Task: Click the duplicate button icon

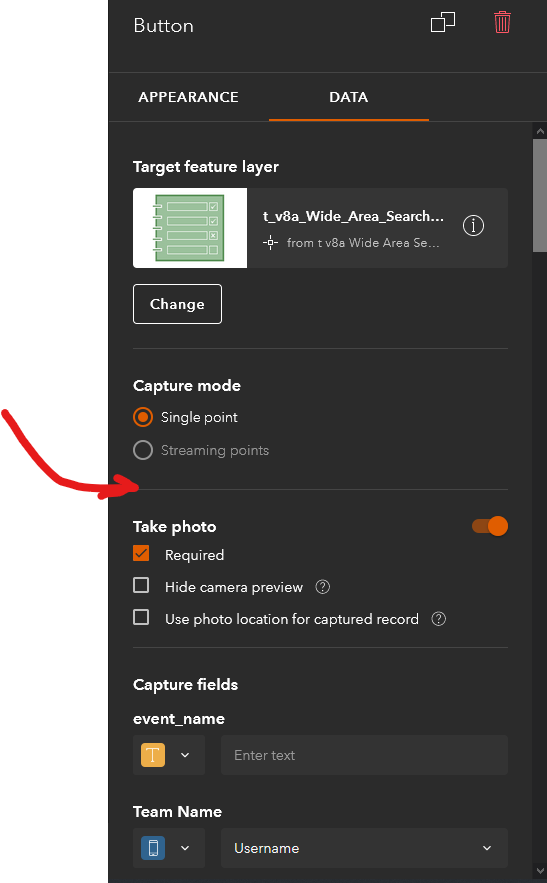Action: (x=443, y=23)
